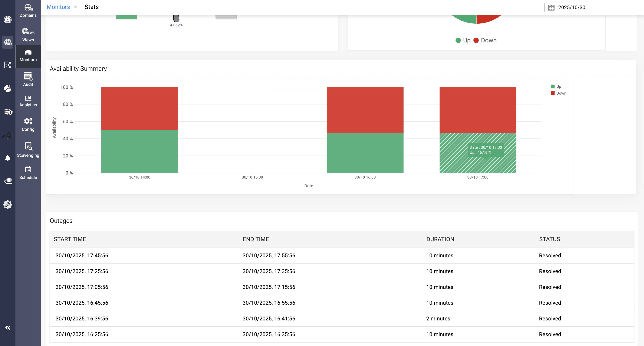Open the Analytics menu item
The image size is (644, 346).
tap(28, 101)
